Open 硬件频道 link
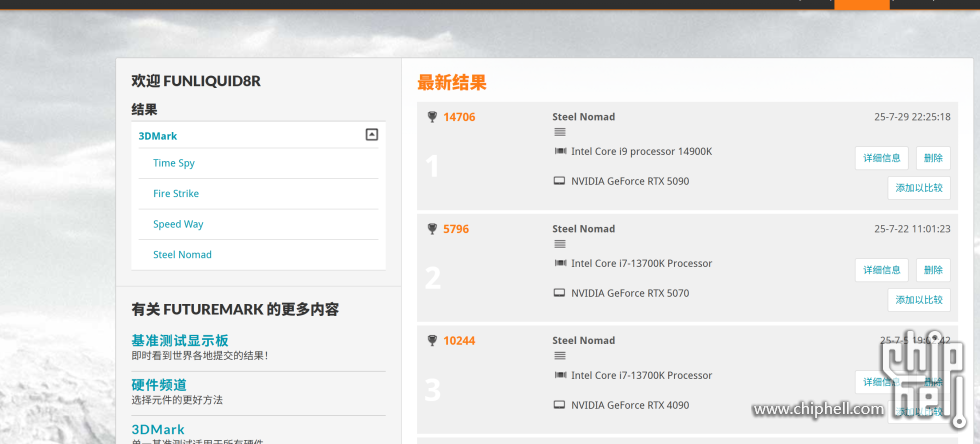The width and height of the screenshot is (980, 444). point(159,385)
